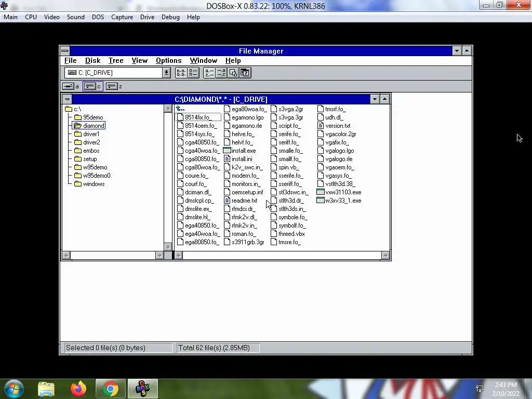The height and width of the screenshot is (399, 532).
Task: Select the diamond folder in tree
Action: pos(89,126)
